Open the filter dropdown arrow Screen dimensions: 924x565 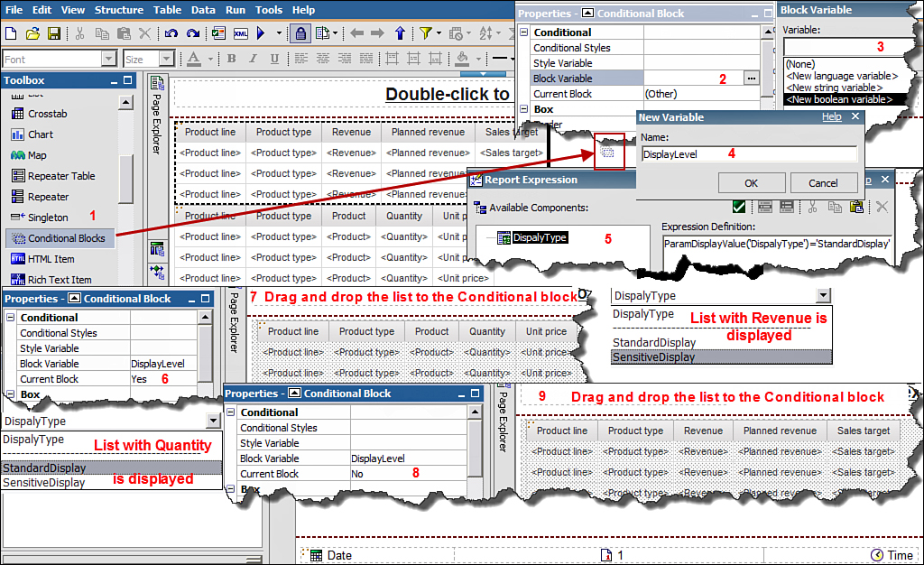(x=439, y=33)
